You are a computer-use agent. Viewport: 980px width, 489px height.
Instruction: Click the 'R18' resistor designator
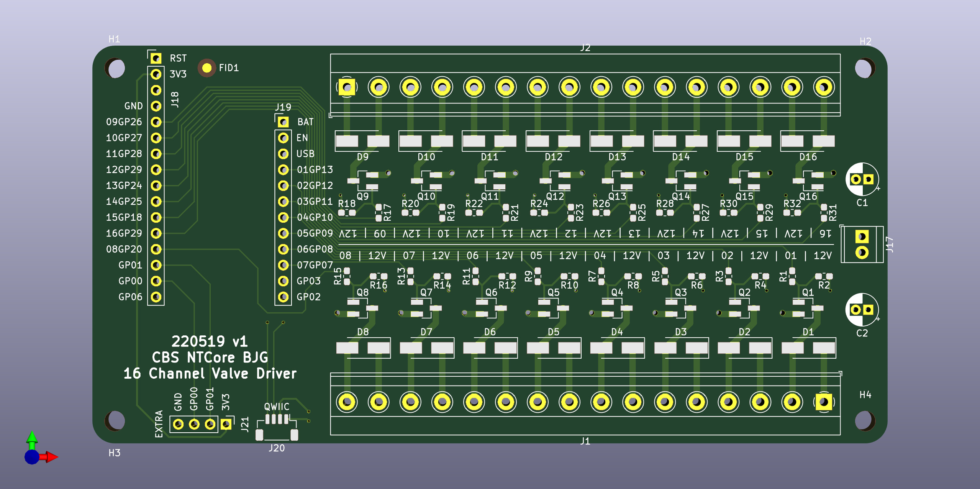347,203
